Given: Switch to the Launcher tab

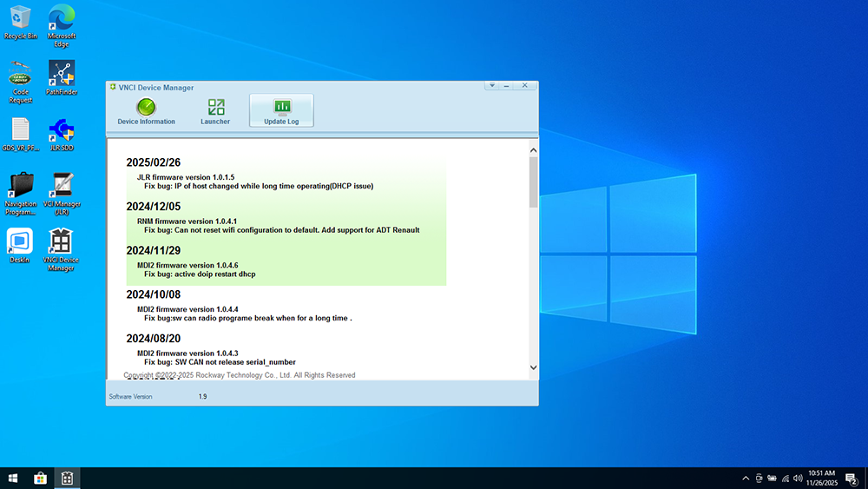Looking at the screenshot, I should coord(215,111).
